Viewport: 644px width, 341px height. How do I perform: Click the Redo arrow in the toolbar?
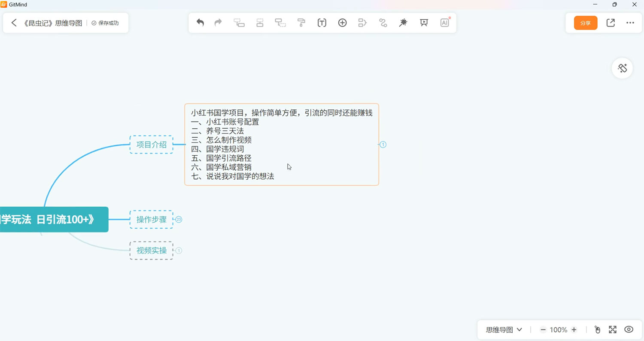pos(218,23)
